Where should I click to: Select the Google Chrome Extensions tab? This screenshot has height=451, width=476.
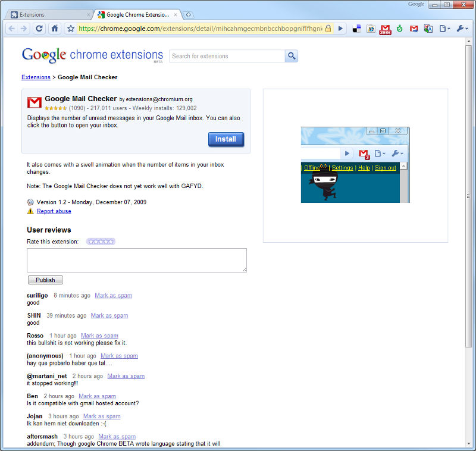(x=137, y=14)
